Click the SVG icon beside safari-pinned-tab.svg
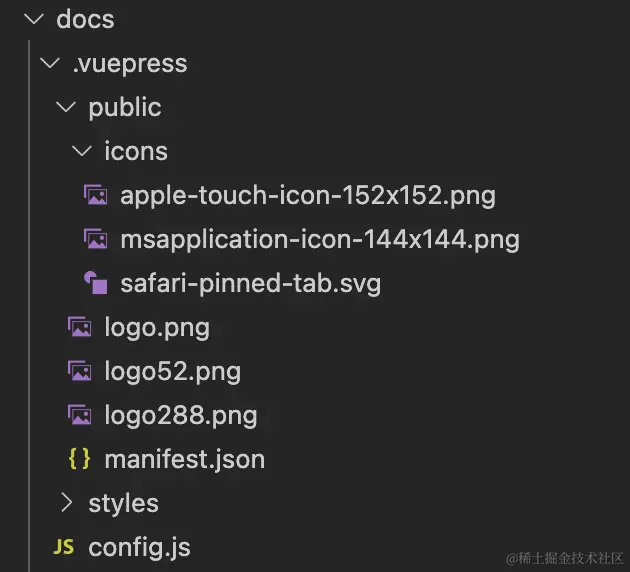This screenshot has height=572, width=630. 96,283
